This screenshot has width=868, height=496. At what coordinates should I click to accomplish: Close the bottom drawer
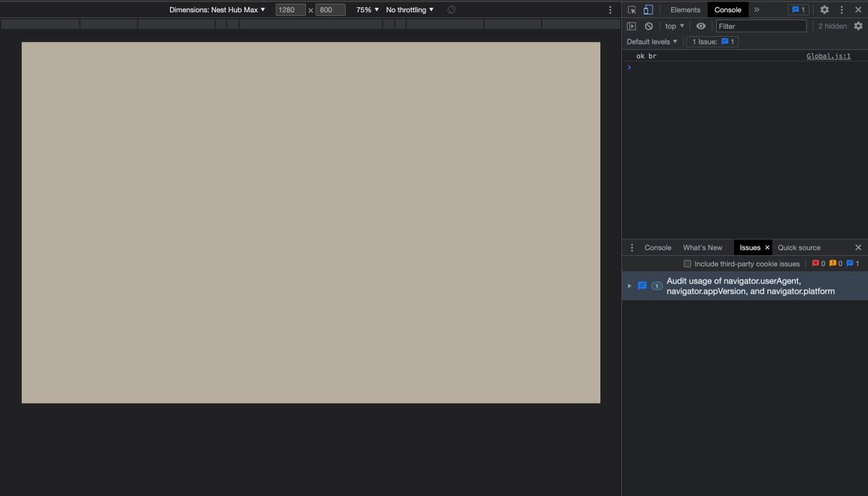pyautogui.click(x=859, y=247)
